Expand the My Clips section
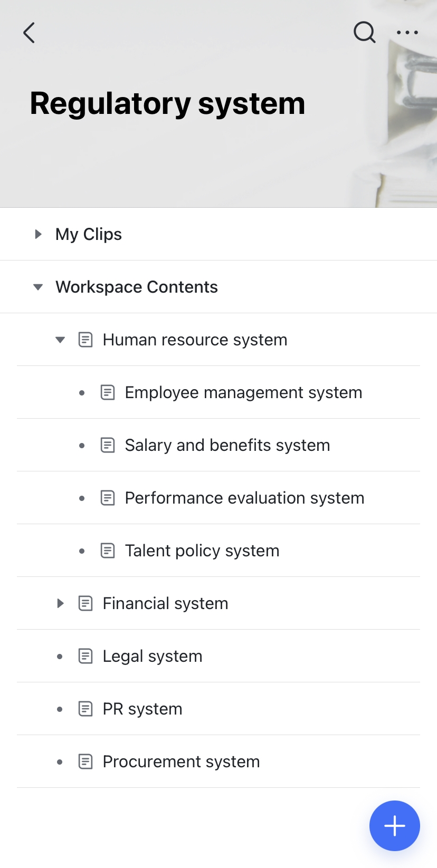 (x=38, y=234)
